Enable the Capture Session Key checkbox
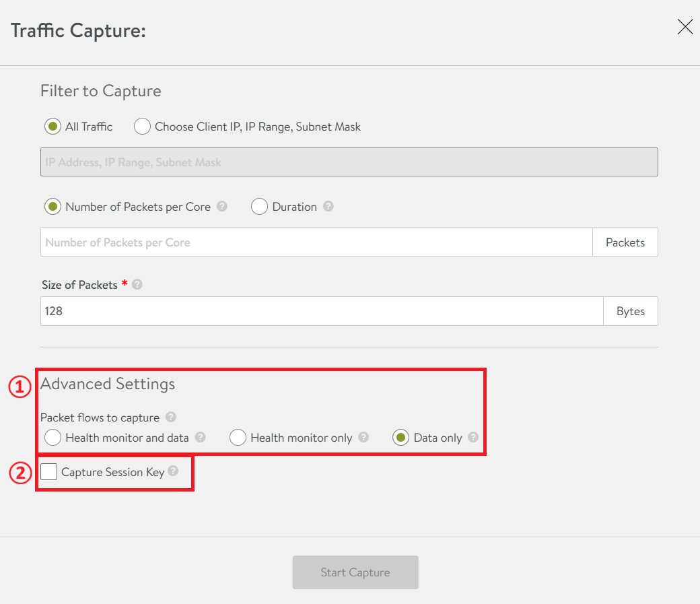Viewport: 700px width, 604px height. (x=48, y=472)
